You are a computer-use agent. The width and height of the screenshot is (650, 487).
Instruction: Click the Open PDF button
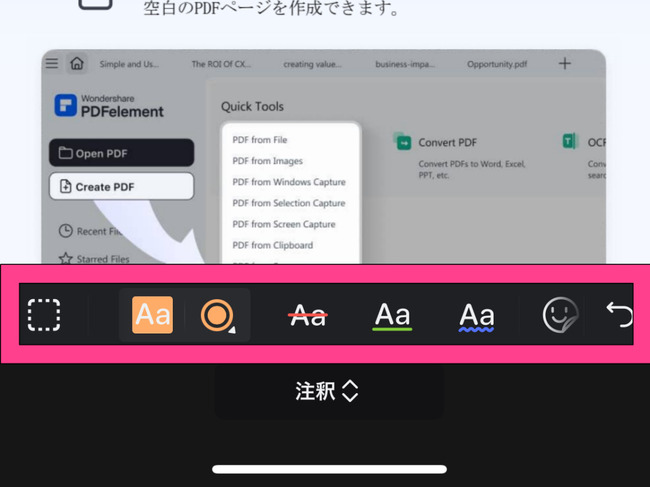point(121,153)
